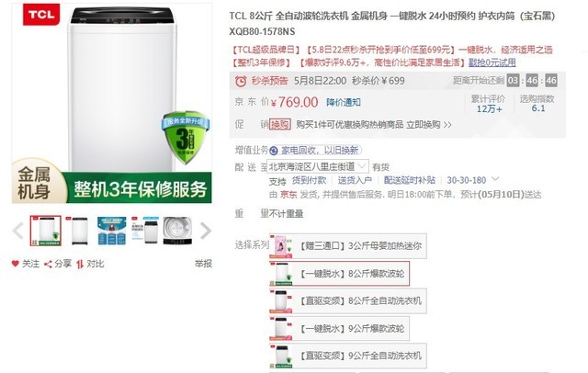Click the red 秒杀预告 alarm clock icon

pyautogui.click(x=241, y=81)
